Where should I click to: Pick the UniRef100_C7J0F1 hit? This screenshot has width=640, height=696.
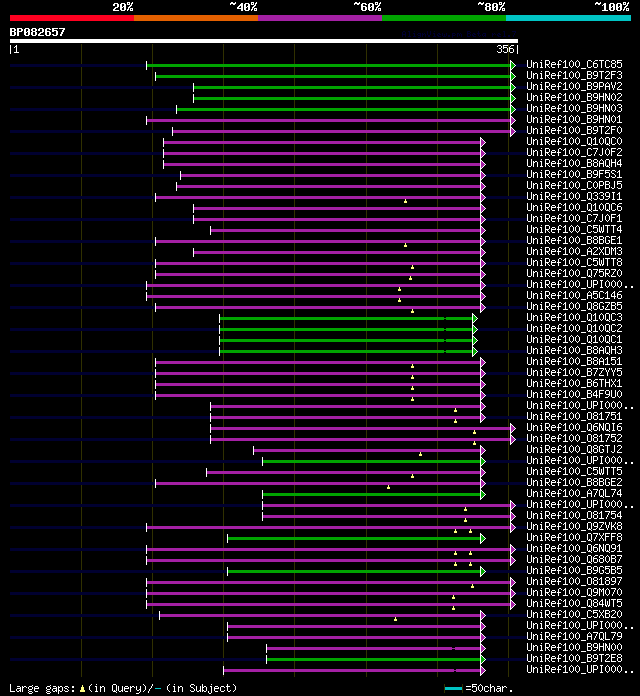pos(574,218)
